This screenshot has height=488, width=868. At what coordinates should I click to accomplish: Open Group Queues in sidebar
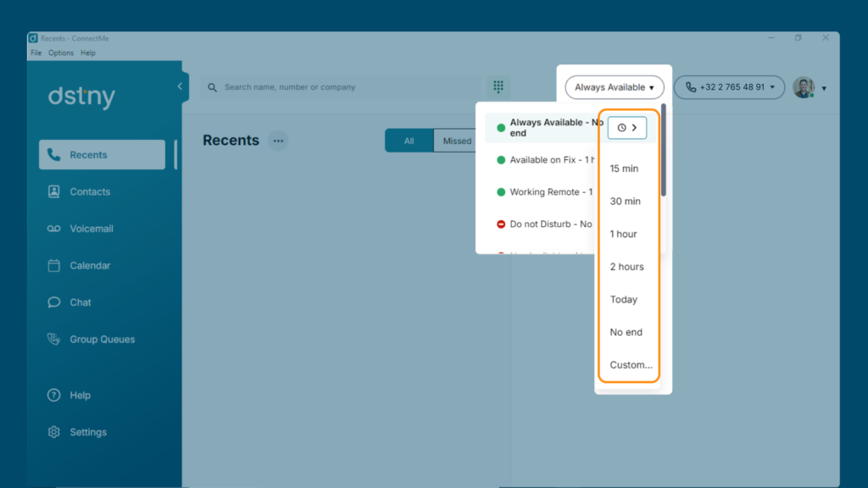[x=102, y=339]
